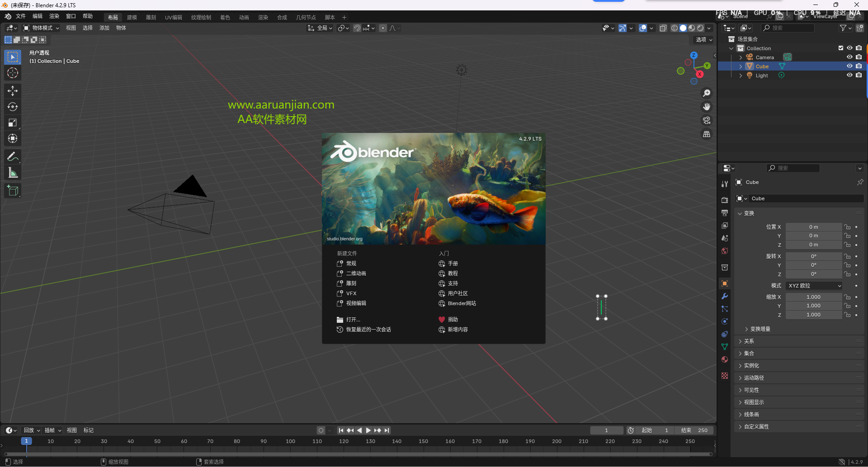Select the Measure tool
The width and height of the screenshot is (868, 467).
tap(12, 172)
